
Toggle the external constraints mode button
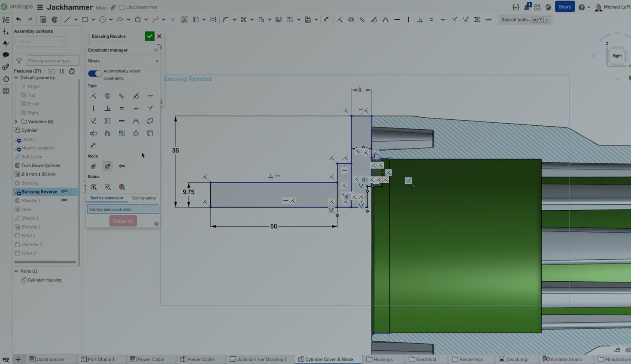point(108,166)
